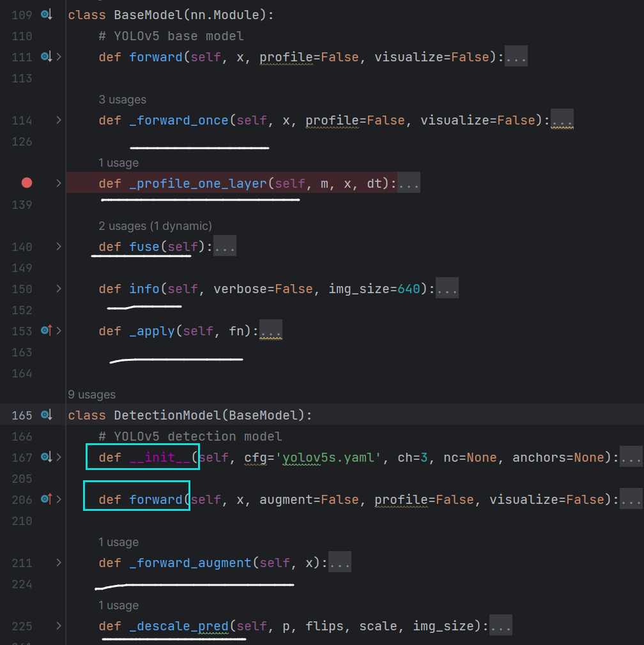Click the folded '...' after _forward_augment
The width and height of the screenshot is (644, 645).
(340, 563)
